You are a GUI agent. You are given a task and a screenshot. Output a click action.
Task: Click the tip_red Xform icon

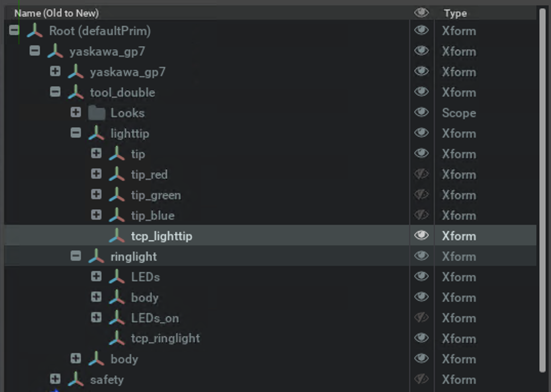(117, 174)
